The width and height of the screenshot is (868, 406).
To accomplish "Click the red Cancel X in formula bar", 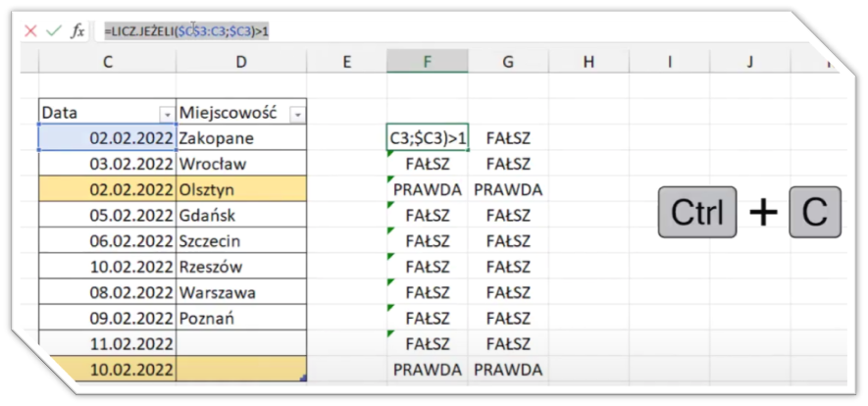I will click(30, 31).
